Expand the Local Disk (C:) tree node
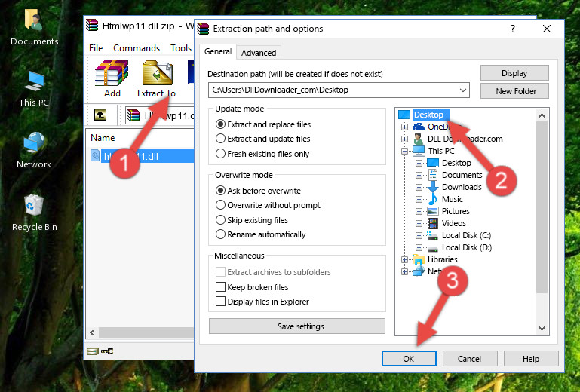Viewport: 580px width, 392px height. click(x=419, y=235)
